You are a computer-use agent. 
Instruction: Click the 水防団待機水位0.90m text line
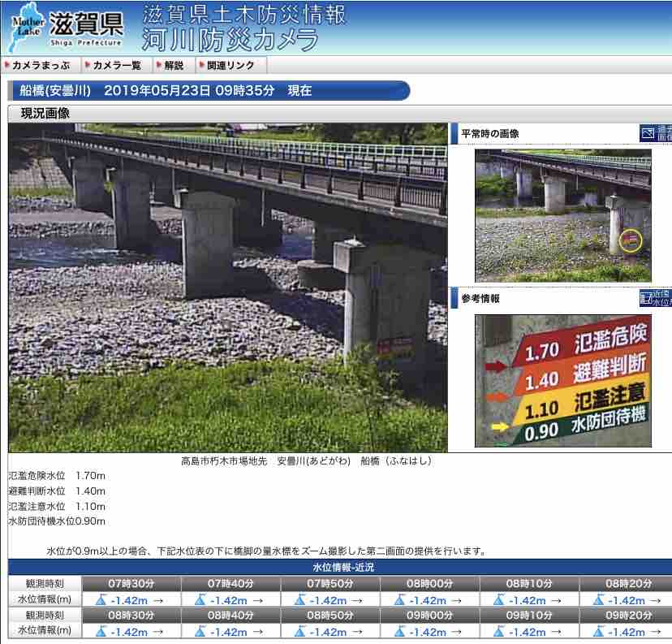click(x=57, y=521)
